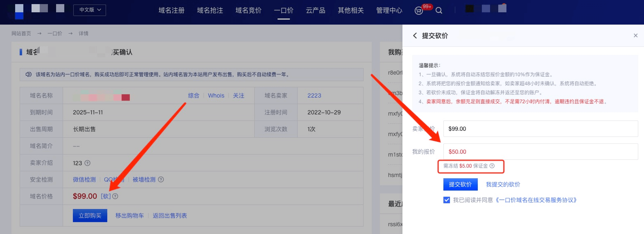Image resolution: width=644 pixels, height=234 pixels.
Task: Click the 提交砍价 submit button
Action: click(460, 184)
